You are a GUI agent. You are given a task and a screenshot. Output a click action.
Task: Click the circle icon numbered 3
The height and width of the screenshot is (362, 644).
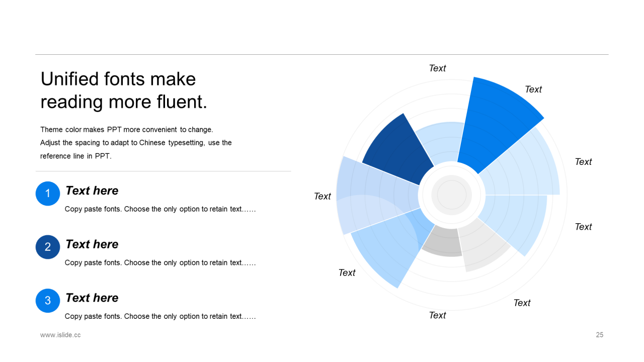click(48, 301)
